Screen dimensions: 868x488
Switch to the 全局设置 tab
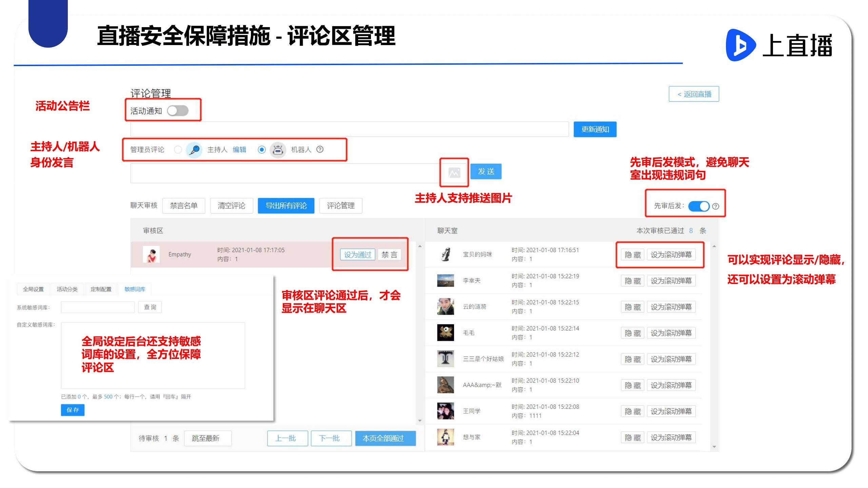click(33, 289)
